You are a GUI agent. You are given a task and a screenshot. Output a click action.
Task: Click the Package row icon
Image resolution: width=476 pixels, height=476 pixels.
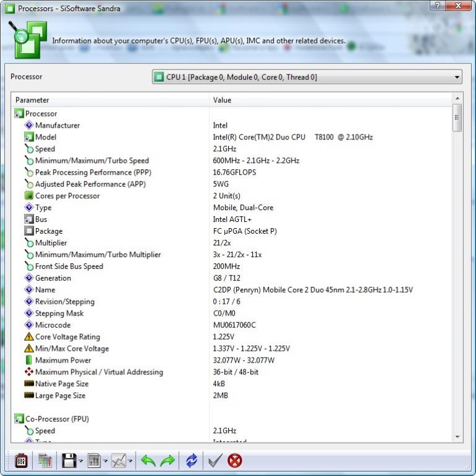click(x=29, y=231)
